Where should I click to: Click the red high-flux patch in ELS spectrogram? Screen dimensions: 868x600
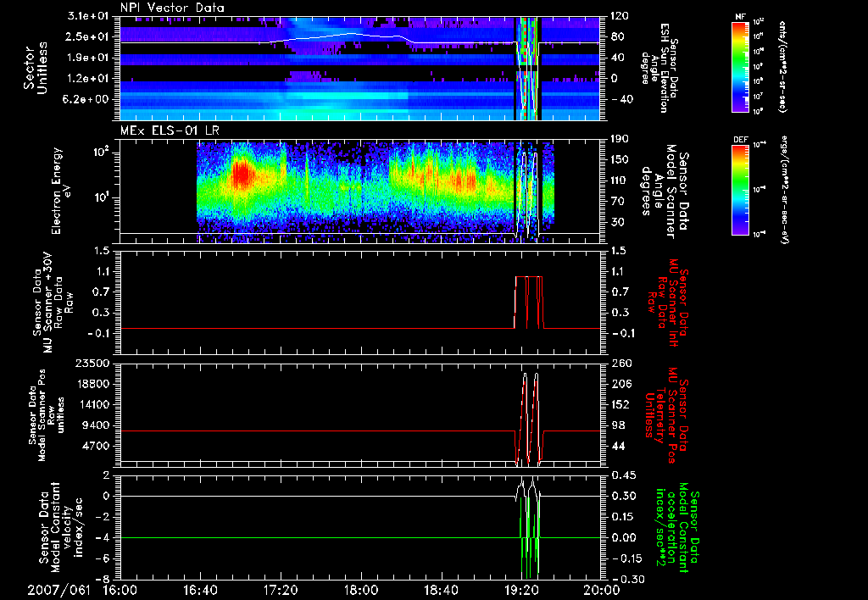[242, 175]
